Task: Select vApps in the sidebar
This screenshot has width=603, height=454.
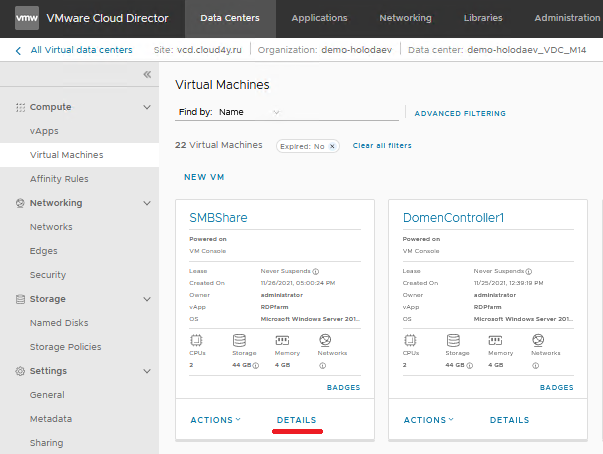Action: point(44,131)
